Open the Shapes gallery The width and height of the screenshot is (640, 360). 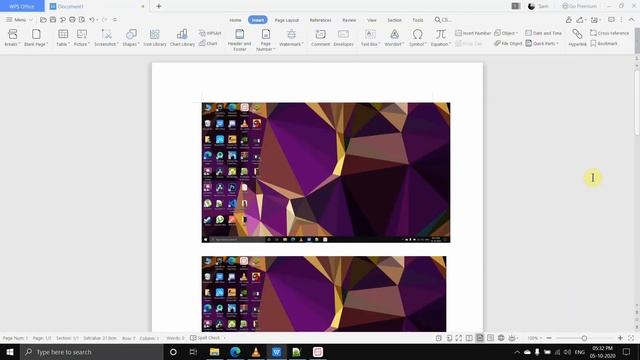click(x=131, y=38)
